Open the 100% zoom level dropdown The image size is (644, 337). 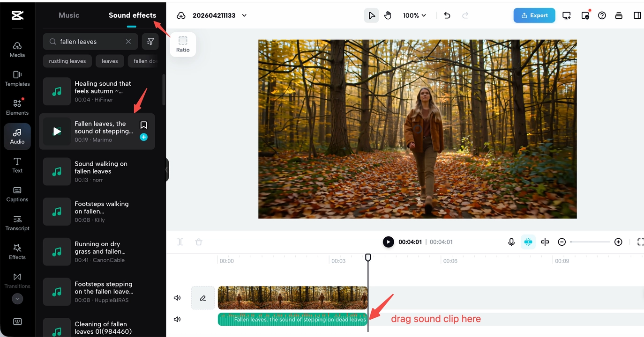[x=414, y=15]
